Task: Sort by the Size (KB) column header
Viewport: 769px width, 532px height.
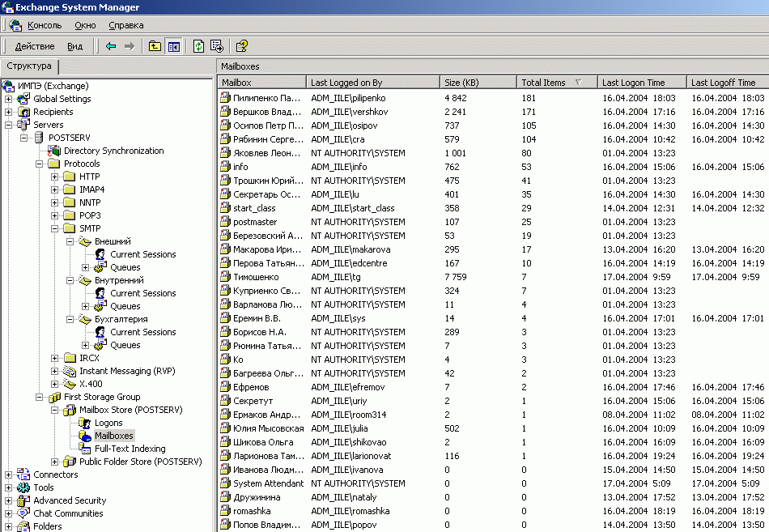Action: point(478,83)
